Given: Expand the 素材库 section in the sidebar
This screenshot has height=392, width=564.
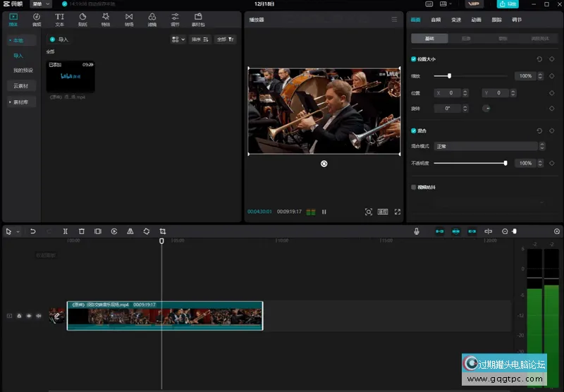Looking at the screenshot, I should 20,102.
